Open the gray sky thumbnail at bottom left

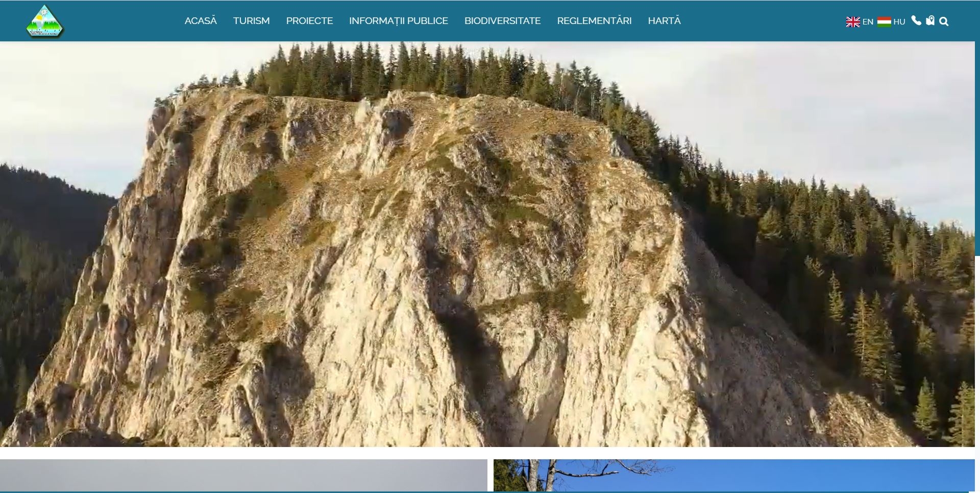pos(243,475)
